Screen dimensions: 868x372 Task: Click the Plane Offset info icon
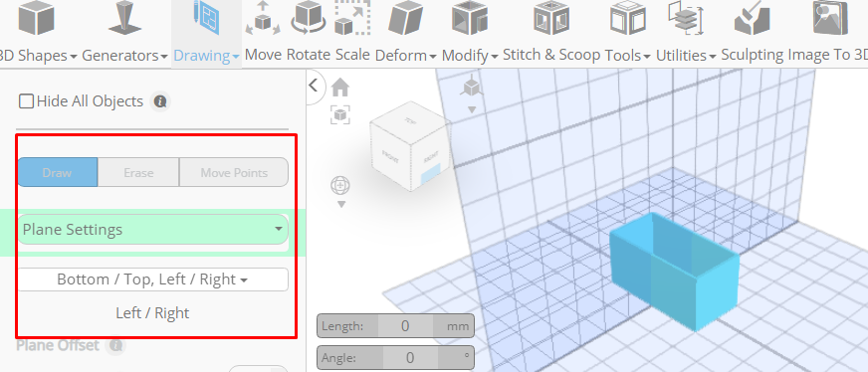pyautogui.click(x=115, y=345)
